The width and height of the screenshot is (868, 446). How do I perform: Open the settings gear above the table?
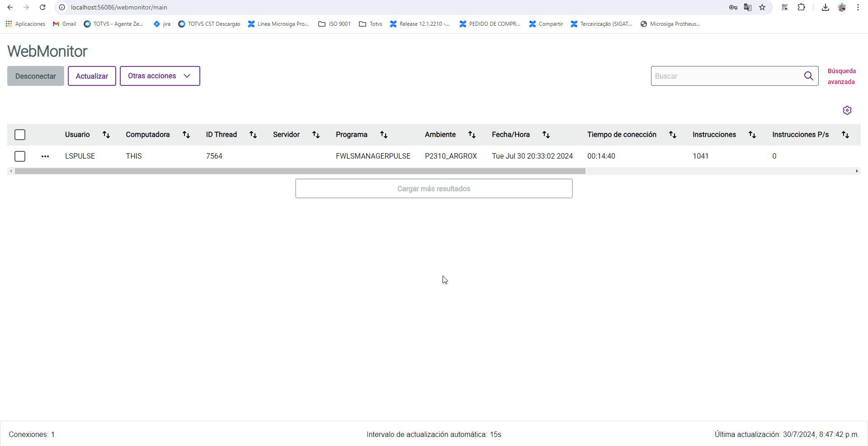click(x=847, y=110)
